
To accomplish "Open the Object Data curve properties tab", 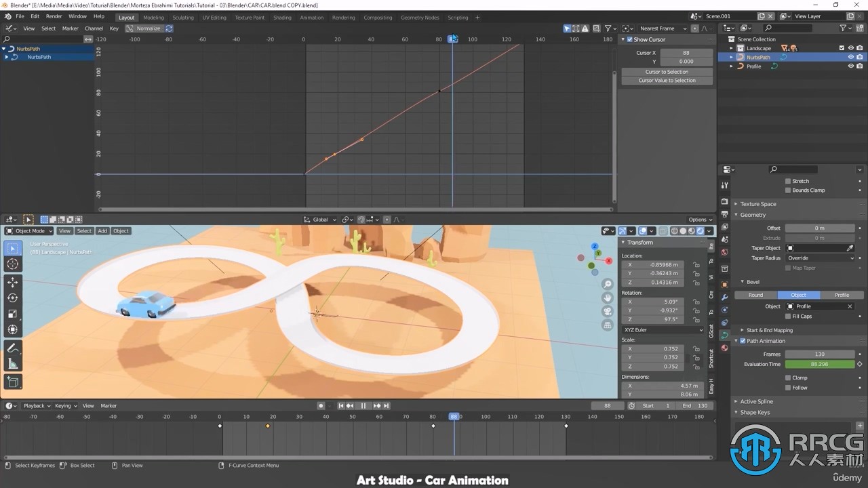I will point(724,335).
